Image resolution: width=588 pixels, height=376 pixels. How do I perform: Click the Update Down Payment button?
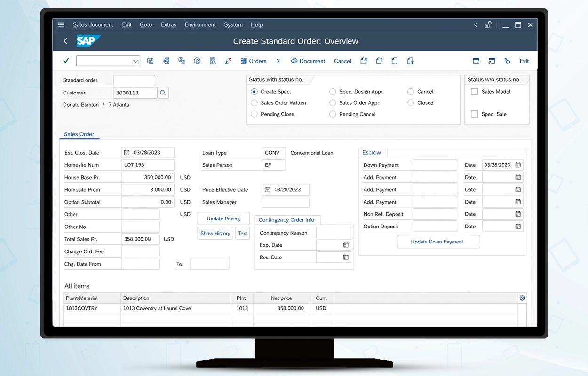click(437, 242)
